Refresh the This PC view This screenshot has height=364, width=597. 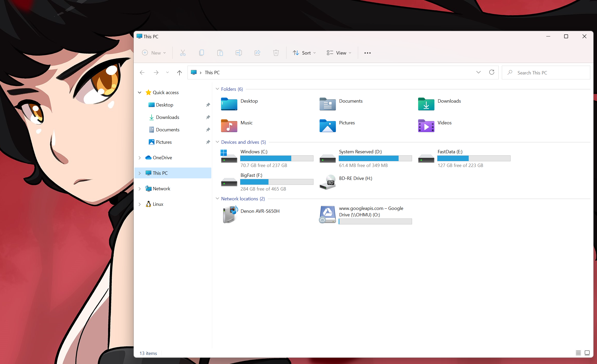(x=492, y=72)
